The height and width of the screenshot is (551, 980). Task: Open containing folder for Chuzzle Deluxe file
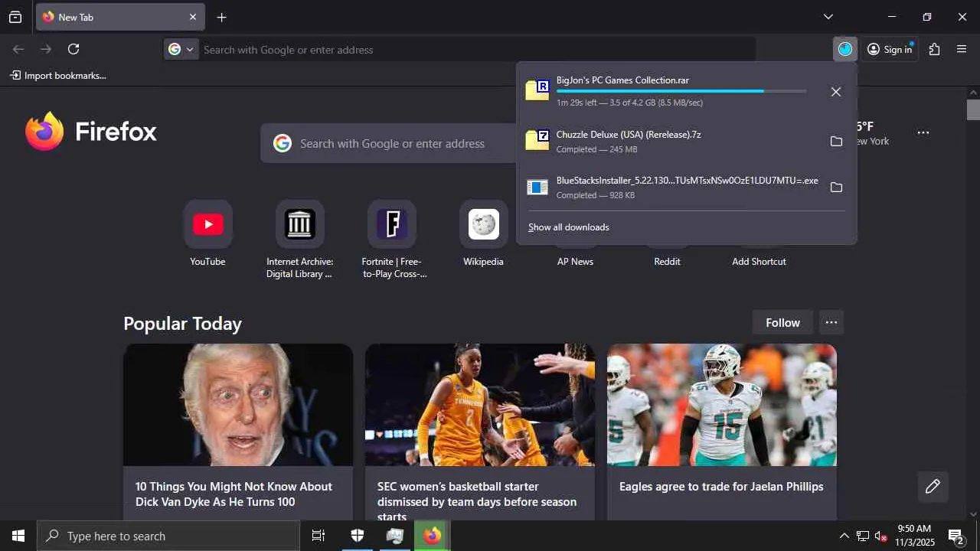[x=836, y=142]
